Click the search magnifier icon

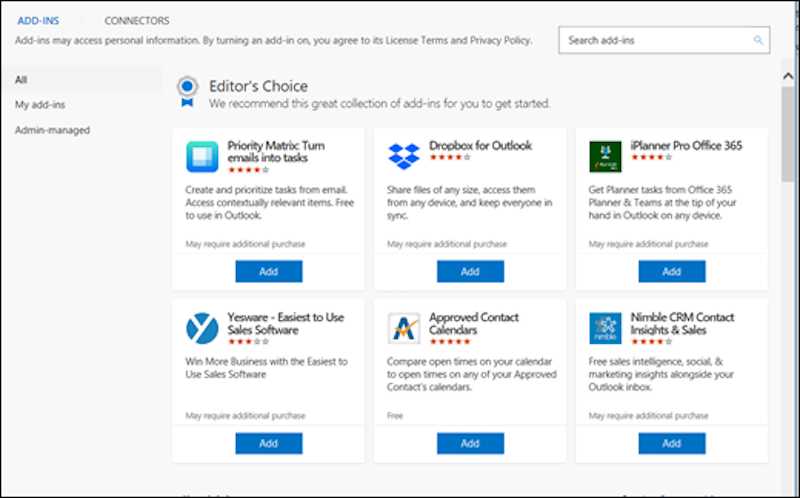(758, 41)
